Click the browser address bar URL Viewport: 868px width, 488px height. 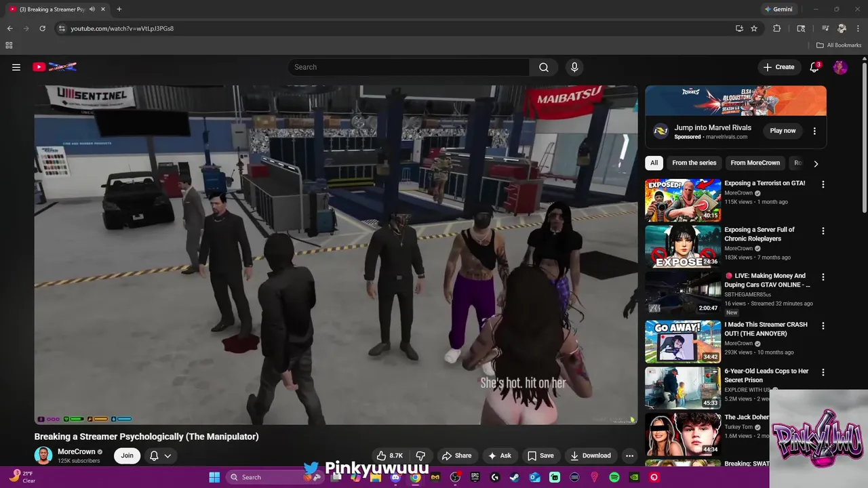pos(122,28)
